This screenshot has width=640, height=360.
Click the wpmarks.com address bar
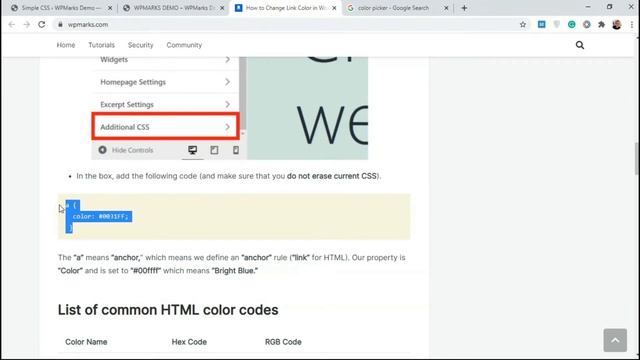coord(286,24)
